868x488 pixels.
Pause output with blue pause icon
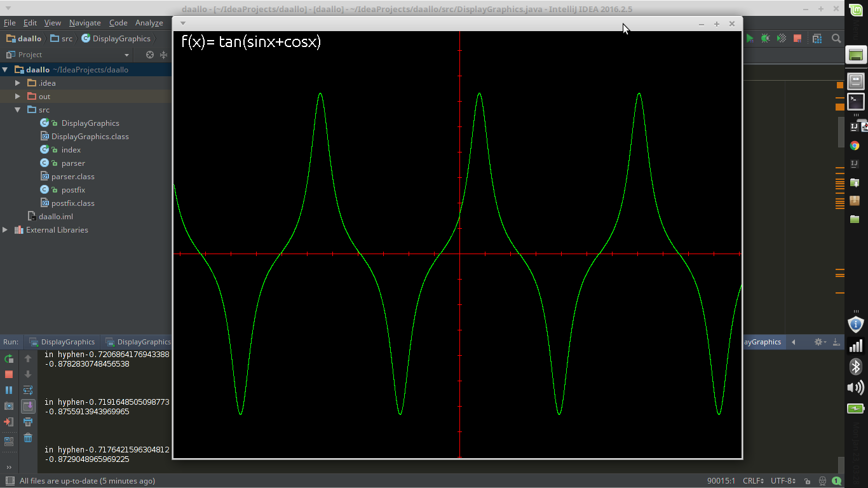(9, 390)
